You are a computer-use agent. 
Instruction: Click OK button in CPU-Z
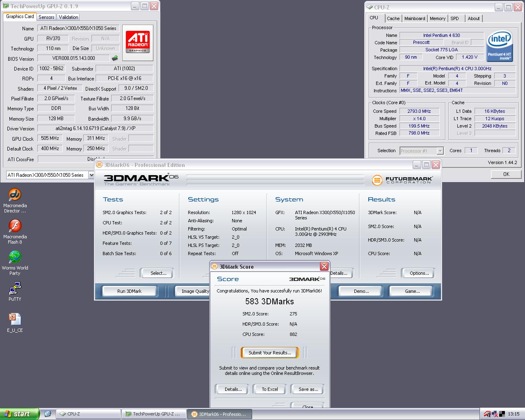[x=506, y=174]
